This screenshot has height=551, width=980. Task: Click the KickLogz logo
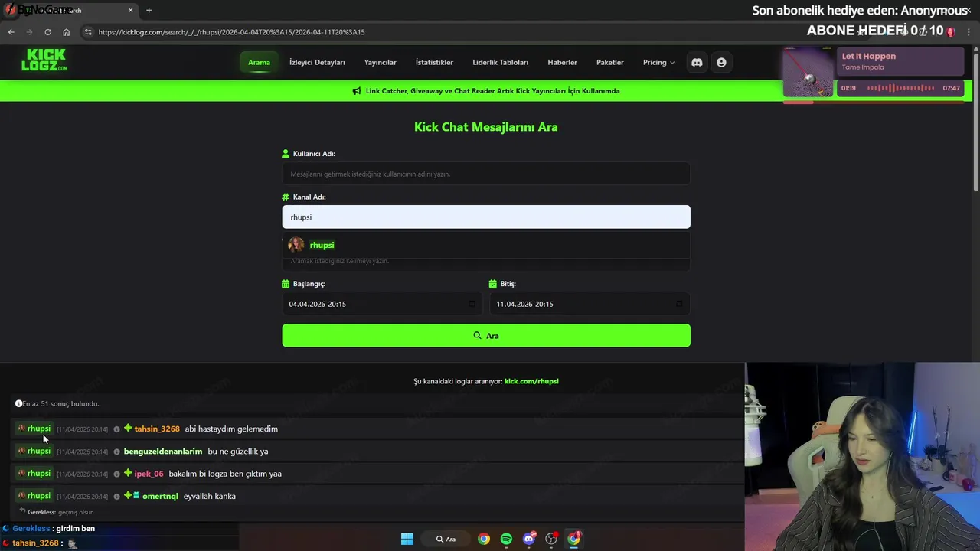click(44, 60)
